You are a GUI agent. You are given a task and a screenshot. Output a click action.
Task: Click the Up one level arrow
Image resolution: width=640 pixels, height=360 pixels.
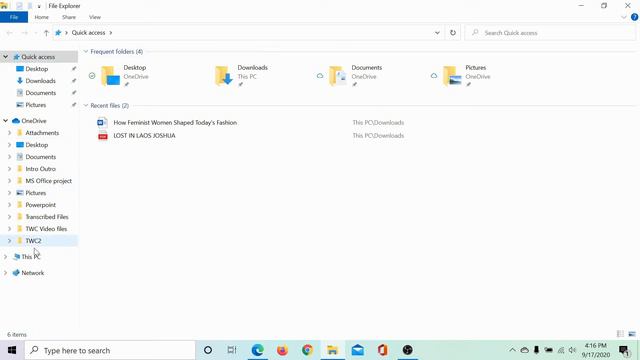(46, 33)
